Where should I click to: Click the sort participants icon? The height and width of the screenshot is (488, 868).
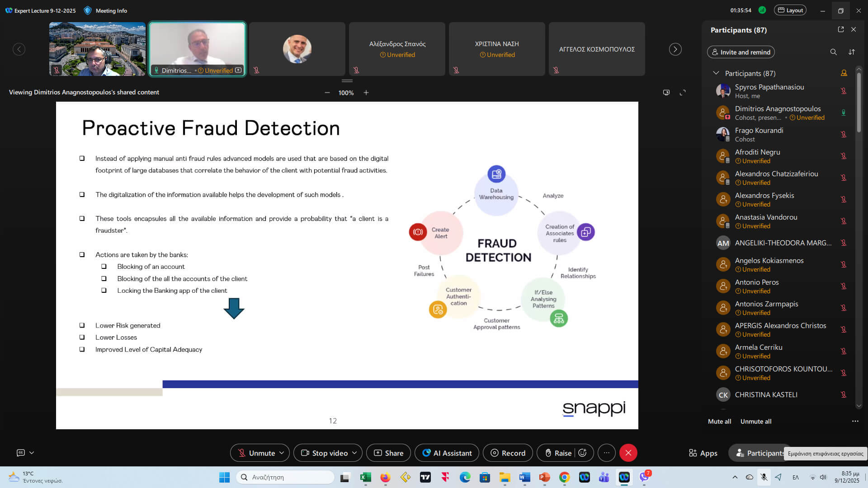852,52
